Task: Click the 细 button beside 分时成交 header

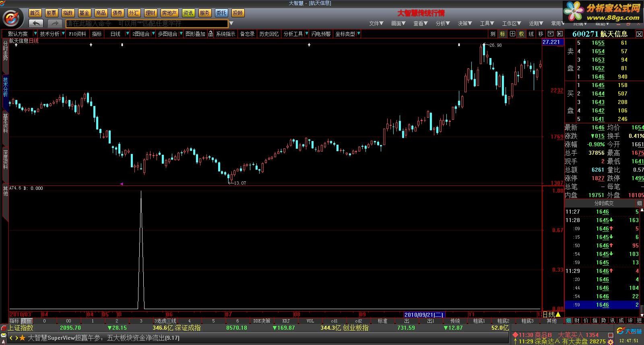Action: (x=639, y=203)
